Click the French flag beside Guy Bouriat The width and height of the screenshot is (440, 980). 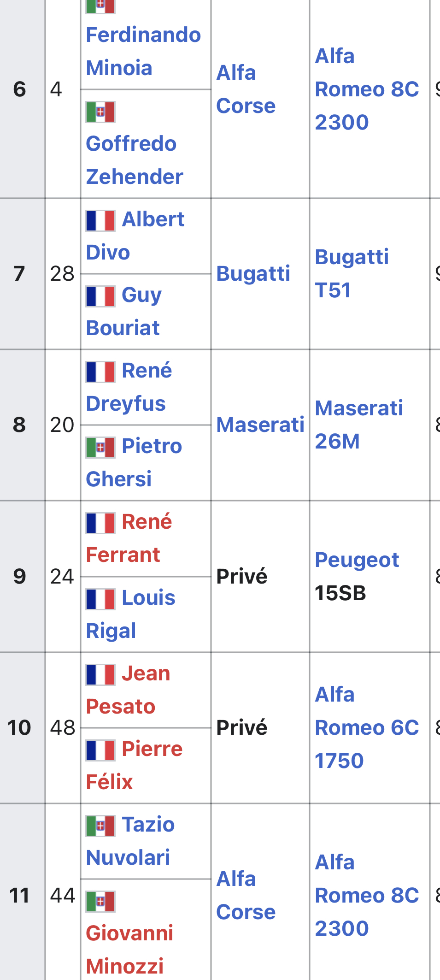point(100,296)
